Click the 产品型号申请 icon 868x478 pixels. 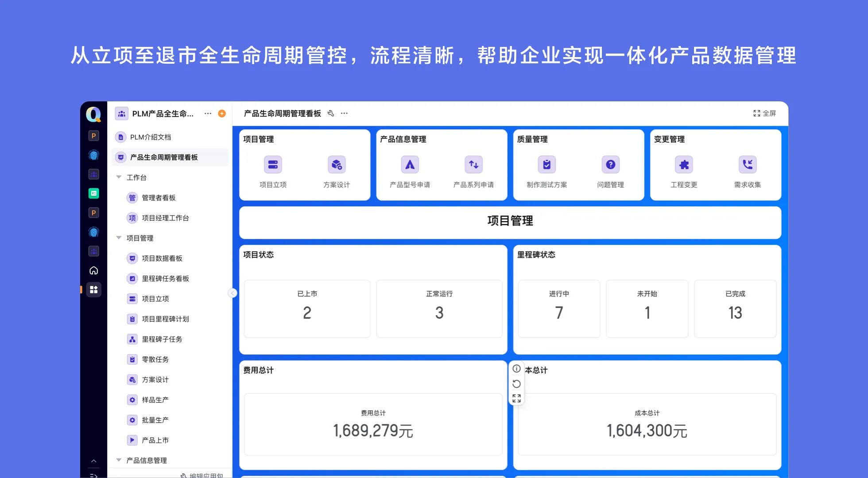[x=410, y=164]
